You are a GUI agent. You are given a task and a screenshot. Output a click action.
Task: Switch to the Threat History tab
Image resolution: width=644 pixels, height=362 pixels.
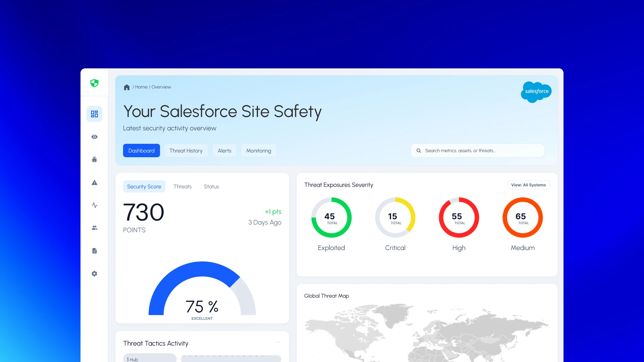pyautogui.click(x=186, y=150)
